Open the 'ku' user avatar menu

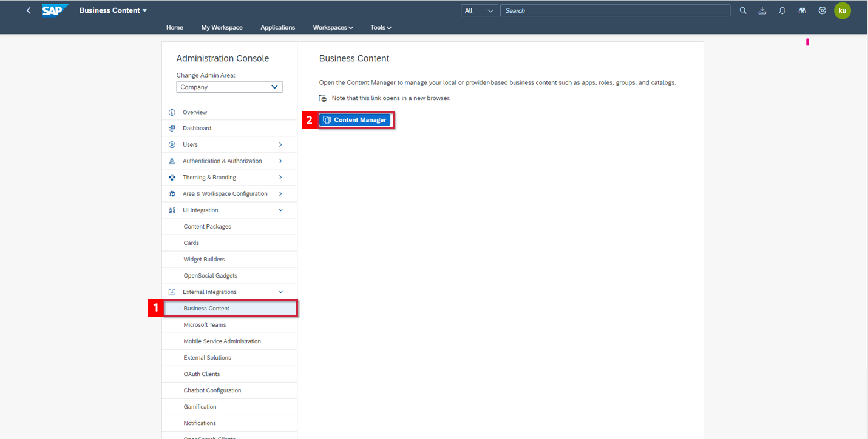(x=843, y=10)
